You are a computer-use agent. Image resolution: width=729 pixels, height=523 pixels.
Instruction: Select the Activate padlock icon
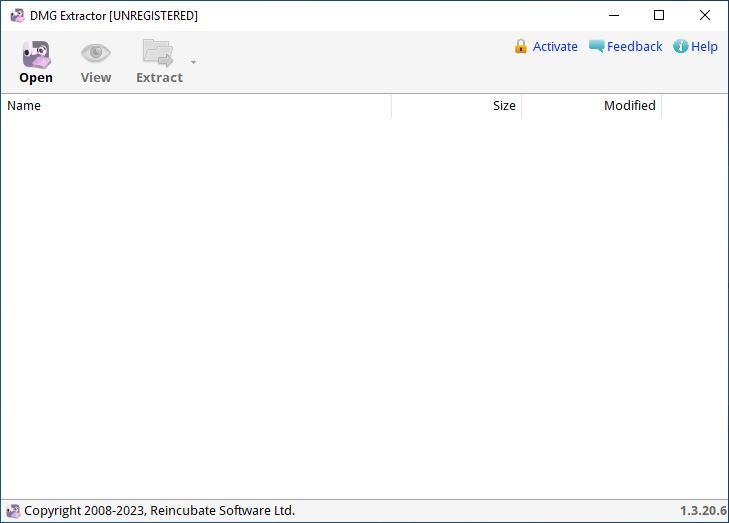(520, 46)
